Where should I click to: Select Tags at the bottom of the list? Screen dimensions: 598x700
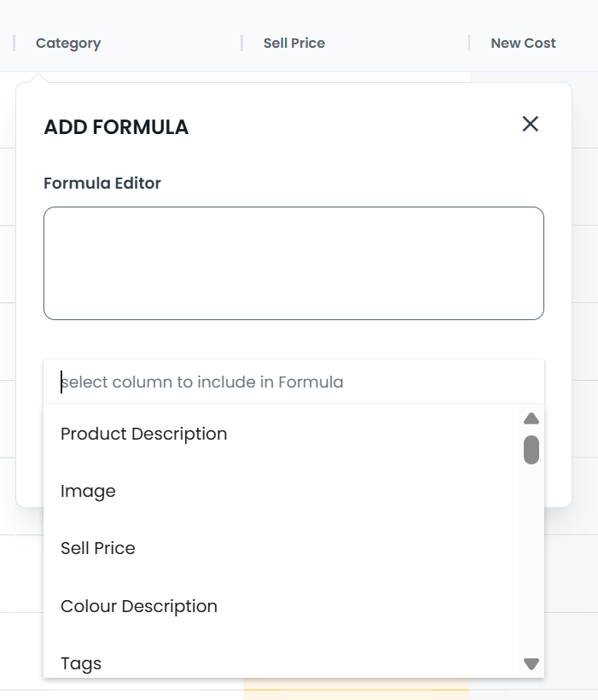click(x=80, y=663)
